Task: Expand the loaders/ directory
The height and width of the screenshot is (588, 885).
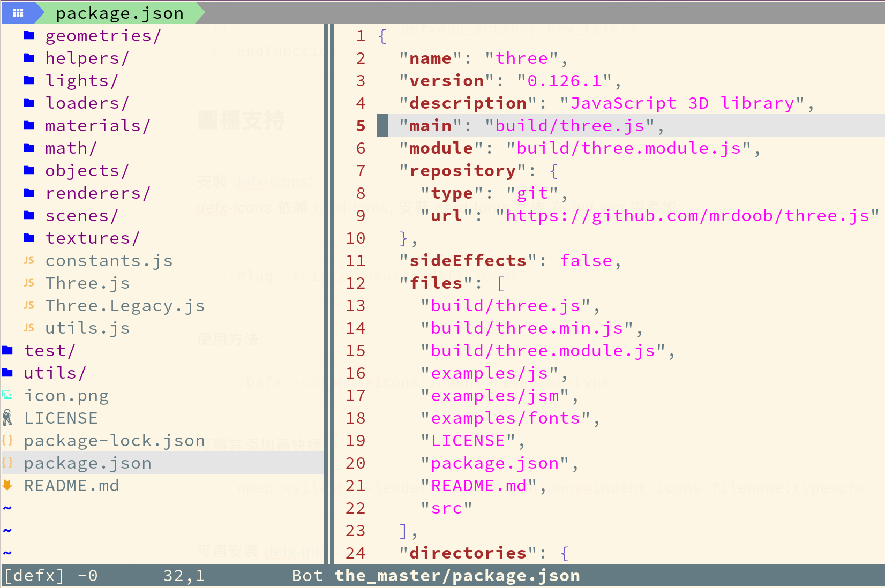Action: 87,103
